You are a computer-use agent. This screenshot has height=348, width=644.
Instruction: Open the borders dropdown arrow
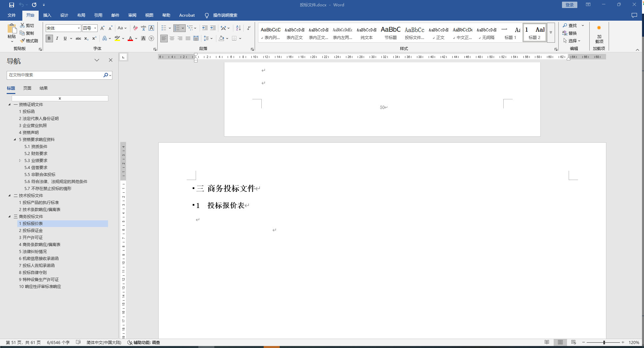pos(240,38)
